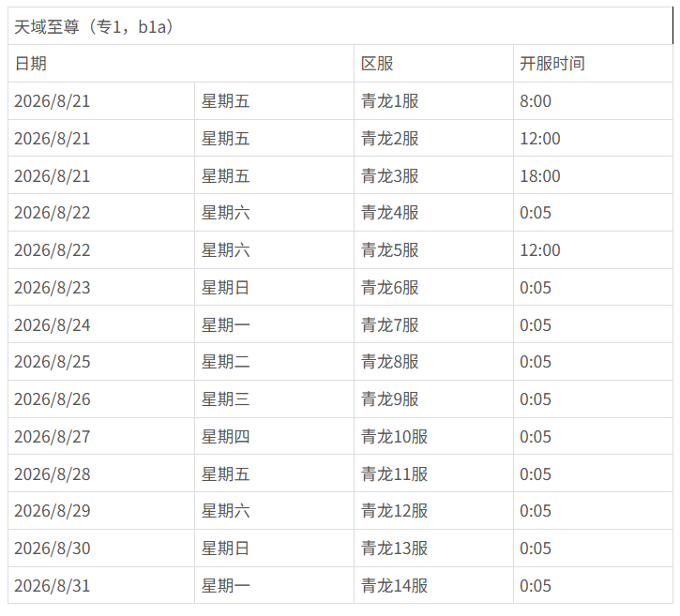The height and width of the screenshot is (616, 680).
Task: Click the date 2026/8/30
Action: (52, 548)
